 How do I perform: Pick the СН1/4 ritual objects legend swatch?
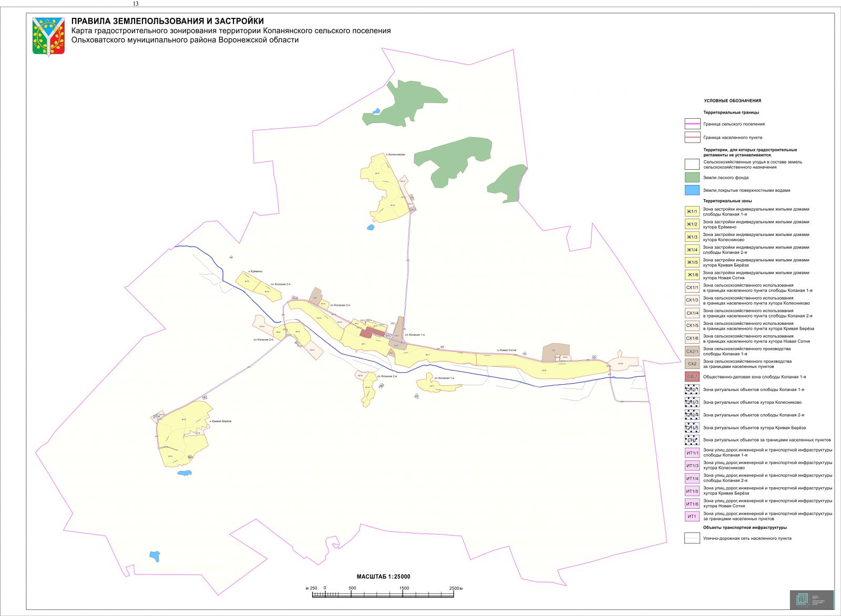click(x=692, y=415)
